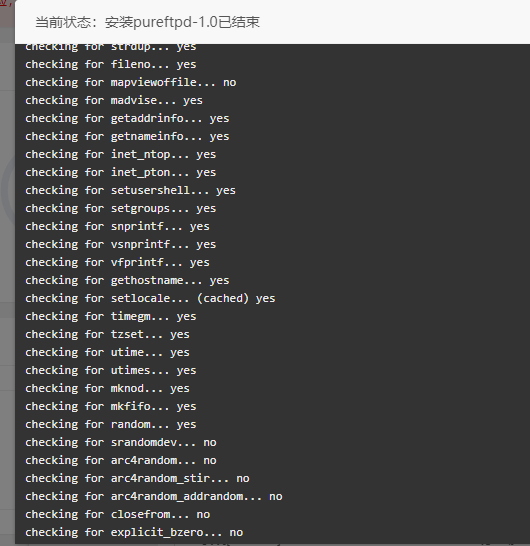This screenshot has height=546, width=530.
Task: Select the 'mapviewoffile... no' log line
Action: click(x=131, y=83)
